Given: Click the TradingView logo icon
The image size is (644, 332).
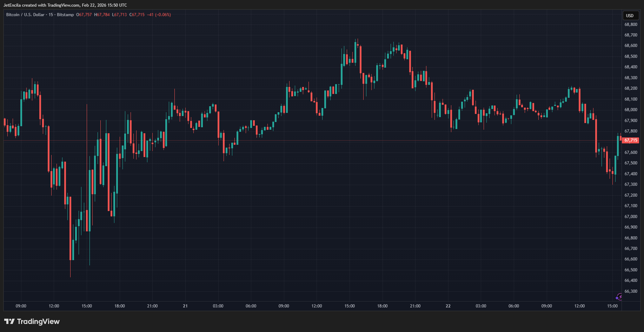Looking at the screenshot, I should click(x=9, y=321).
